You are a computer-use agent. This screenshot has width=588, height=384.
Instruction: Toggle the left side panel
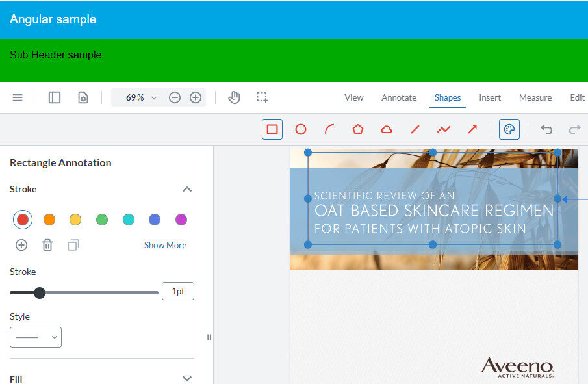coord(55,97)
